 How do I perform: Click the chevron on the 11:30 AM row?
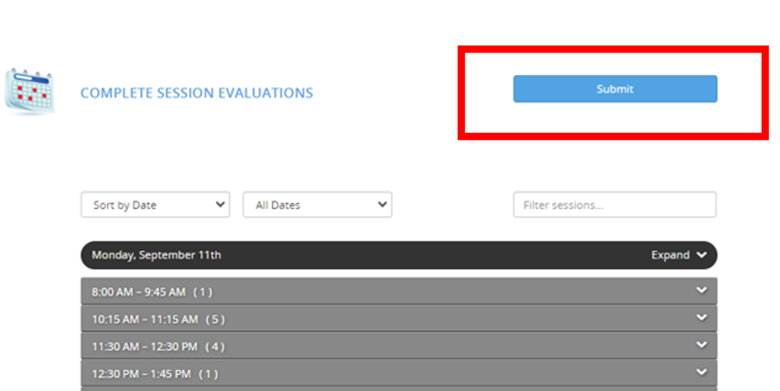(x=701, y=345)
